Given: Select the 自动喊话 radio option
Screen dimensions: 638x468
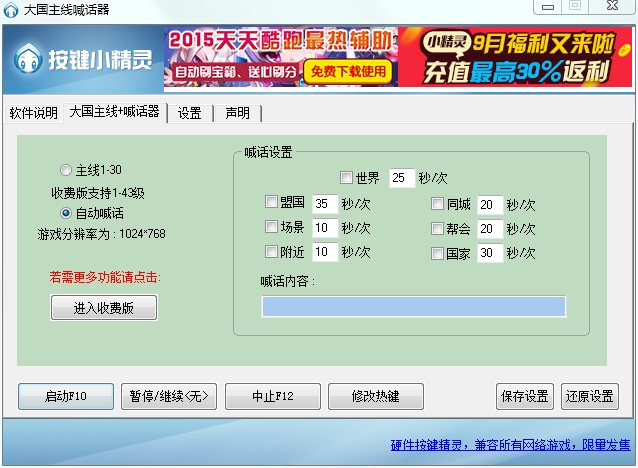Looking at the screenshot, I should coord(66,213).
